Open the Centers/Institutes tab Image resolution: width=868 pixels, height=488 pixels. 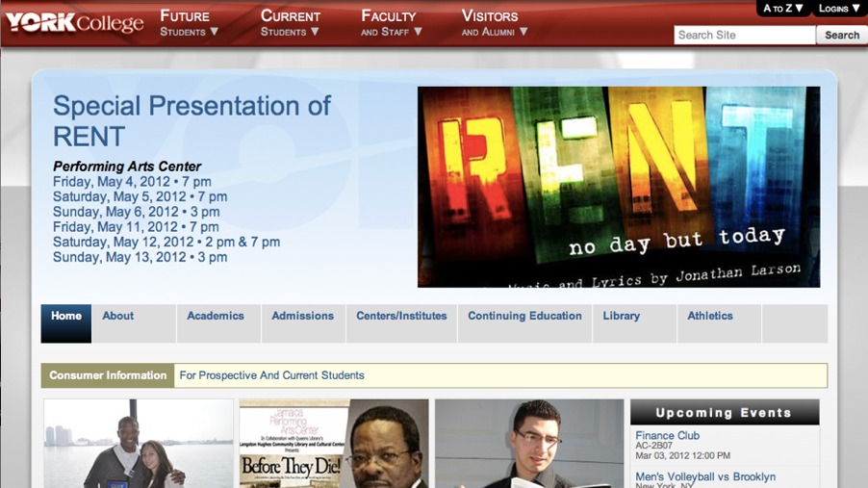click(x=402, y=323)
